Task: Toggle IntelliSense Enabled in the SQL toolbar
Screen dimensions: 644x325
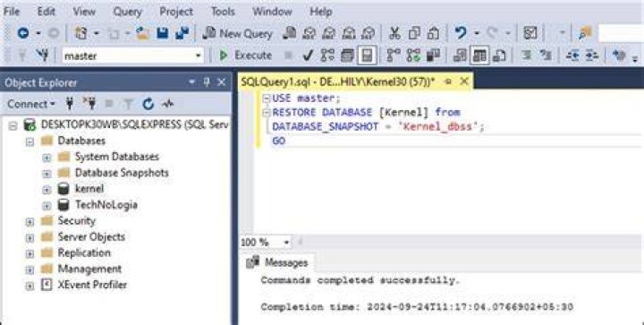Action: [x=368, y=55]
